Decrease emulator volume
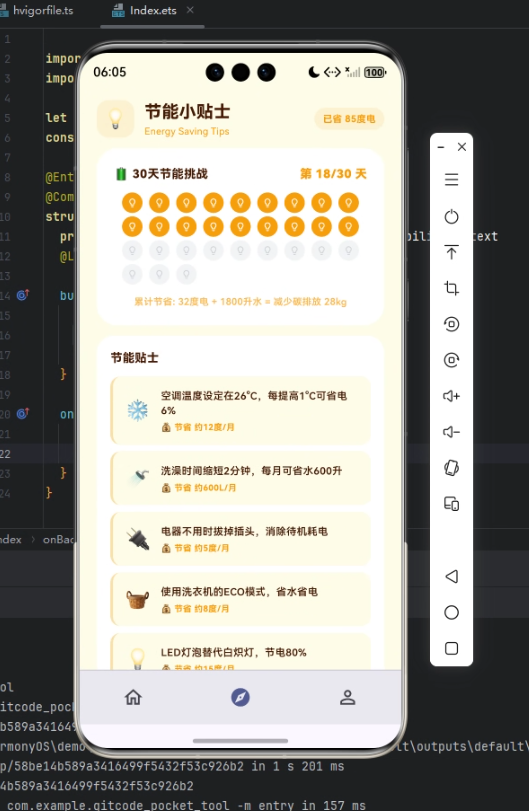The height and width of the screenshot is (811, 529). (x=451, y=432)
